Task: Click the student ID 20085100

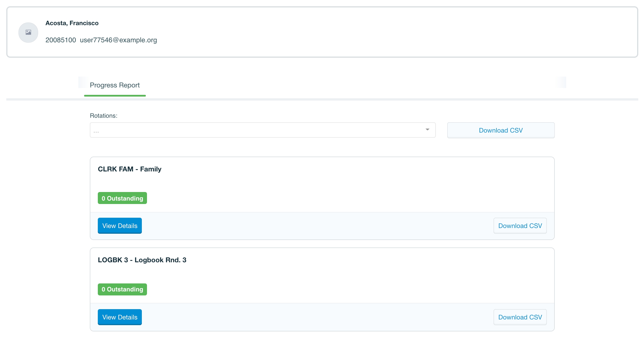Action: click(x=61, y=40)
